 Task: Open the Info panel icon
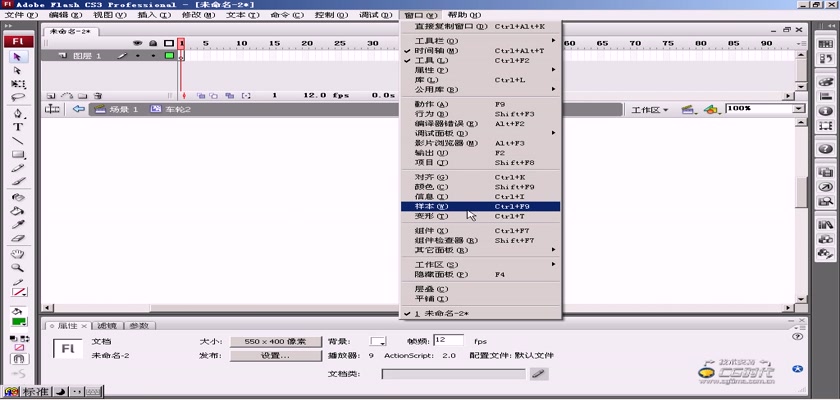(x=826, y=111)
